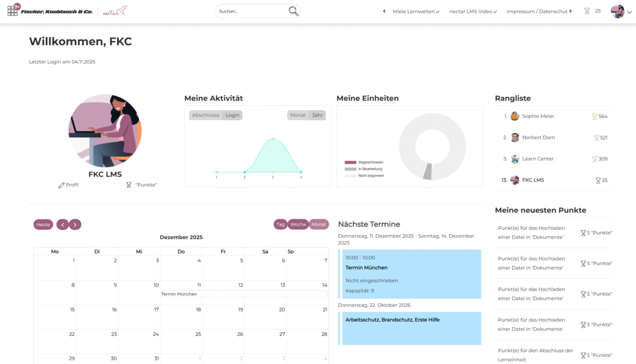This screenshot has height=364, width=636.
Task: Click the trophy icon beside "Punkte"
Action: 128,185
